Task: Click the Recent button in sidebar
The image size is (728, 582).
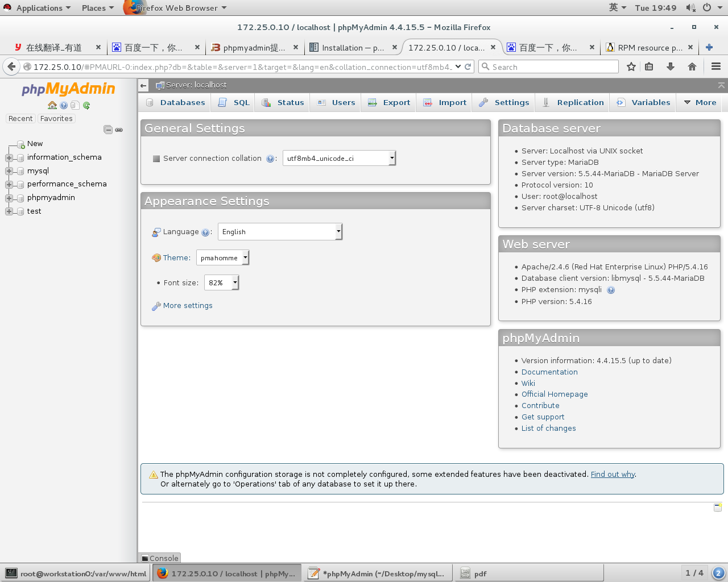Action: 20,119
